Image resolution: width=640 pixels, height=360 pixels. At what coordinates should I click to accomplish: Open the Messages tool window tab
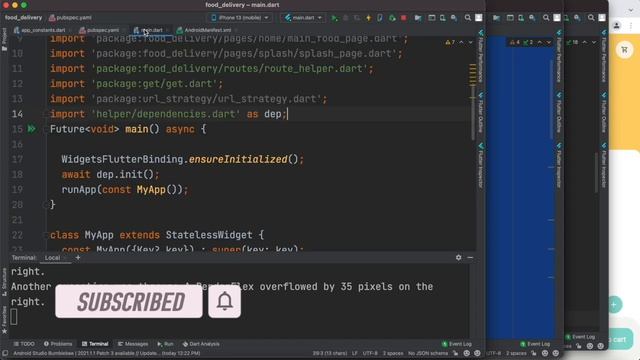(133, 344)
